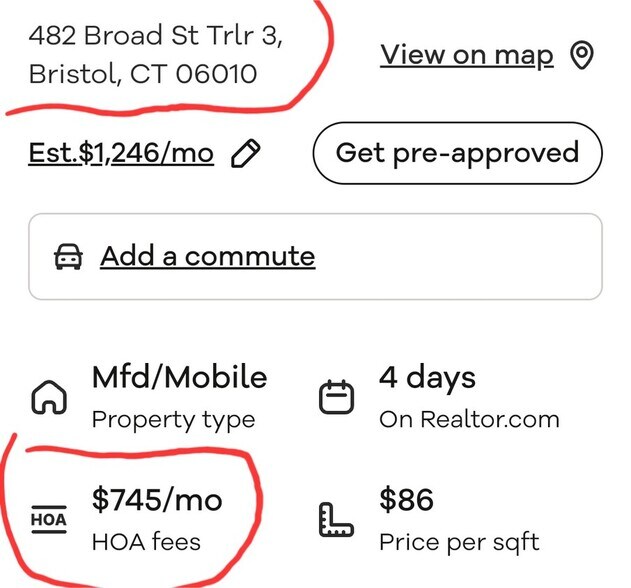Click the $86 price value
This screenshot has height=588, width=631.
pyautogui.click(x=405, y=499)
